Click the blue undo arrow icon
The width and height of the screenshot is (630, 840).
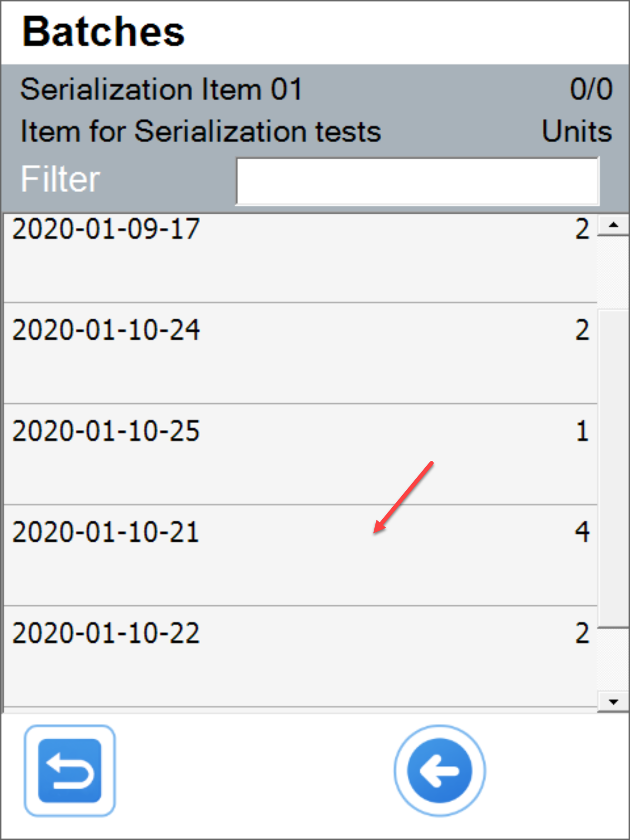70,770
